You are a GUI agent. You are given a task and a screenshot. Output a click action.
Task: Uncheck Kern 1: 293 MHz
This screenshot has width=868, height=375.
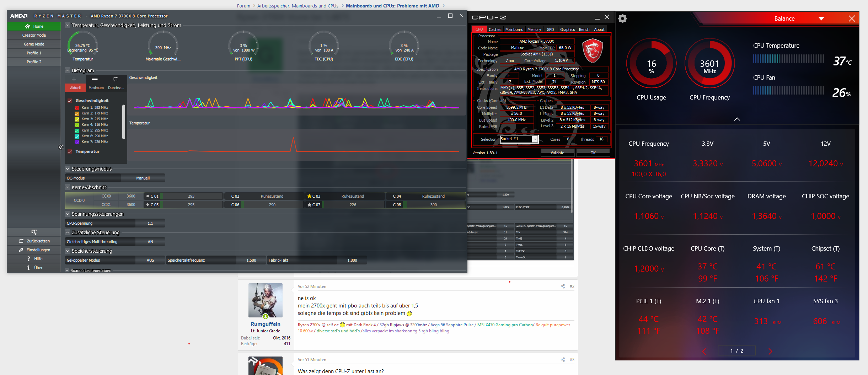[x=76, y=108]
